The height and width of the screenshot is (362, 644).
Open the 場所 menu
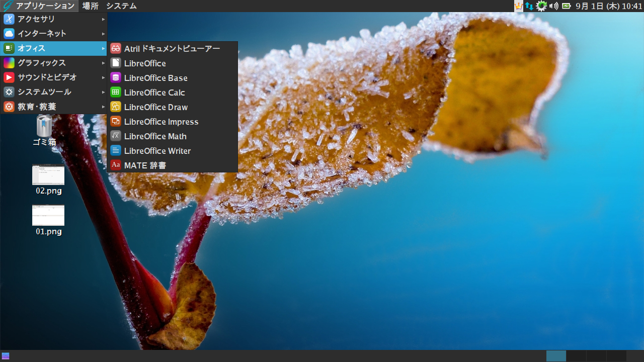(91, 6)
